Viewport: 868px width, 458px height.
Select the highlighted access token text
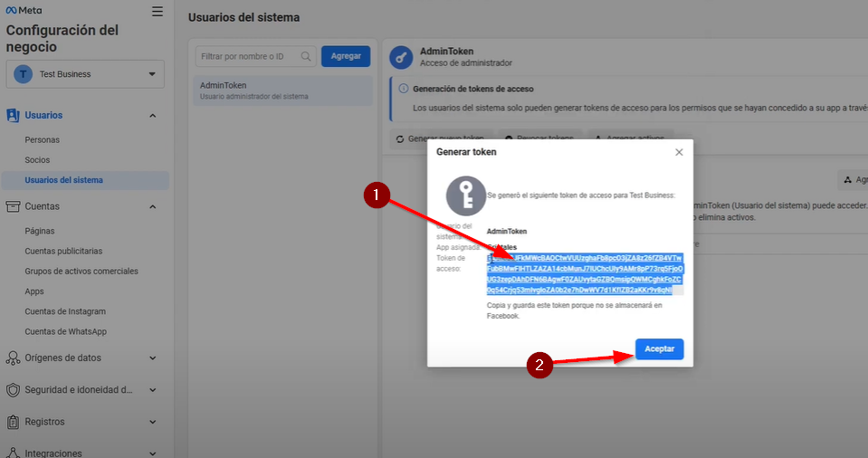pyautogui.click(x=585, y=274)
